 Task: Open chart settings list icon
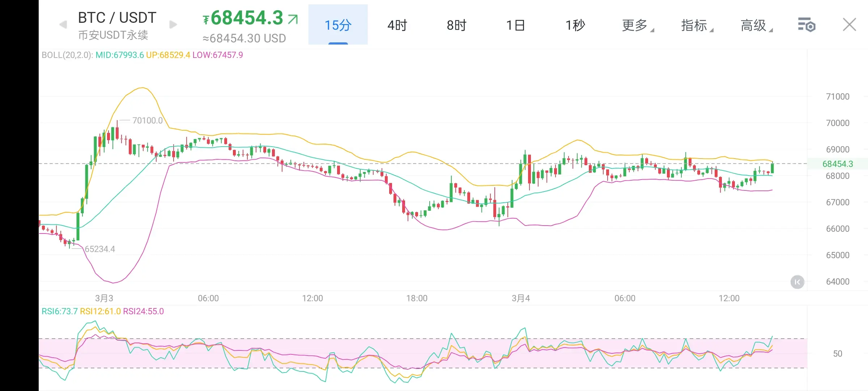point(806,25)
